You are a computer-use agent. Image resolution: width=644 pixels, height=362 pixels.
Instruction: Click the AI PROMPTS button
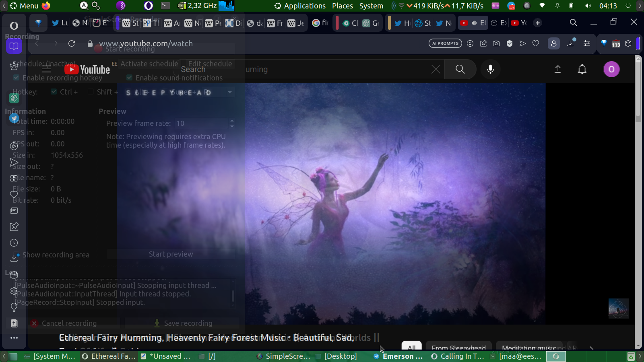coord(445,43)
